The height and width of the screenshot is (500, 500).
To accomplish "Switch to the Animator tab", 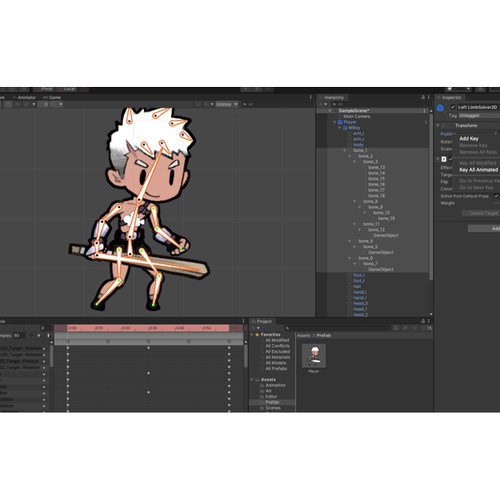I will 24,97.
